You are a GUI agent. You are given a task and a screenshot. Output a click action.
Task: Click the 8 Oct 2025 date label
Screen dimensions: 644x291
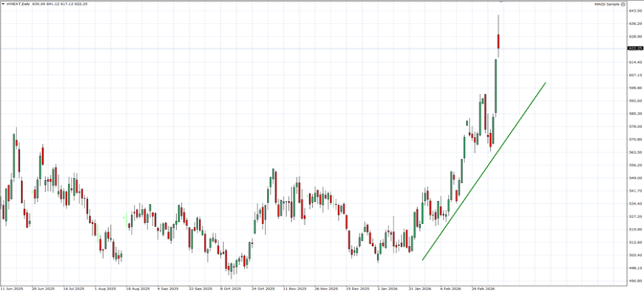(230, 288)
